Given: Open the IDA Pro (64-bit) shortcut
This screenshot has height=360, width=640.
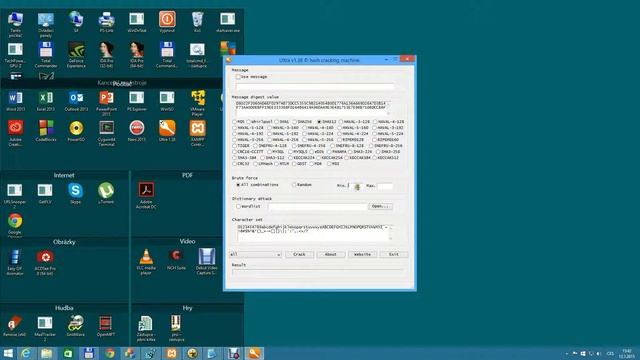Looking at the screenshot, I should pos(137,55).
